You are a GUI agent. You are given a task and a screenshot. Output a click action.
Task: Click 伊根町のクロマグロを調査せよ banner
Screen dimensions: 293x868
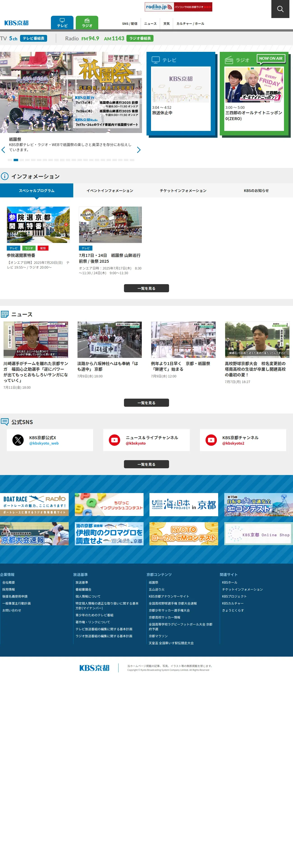point(109,534)
